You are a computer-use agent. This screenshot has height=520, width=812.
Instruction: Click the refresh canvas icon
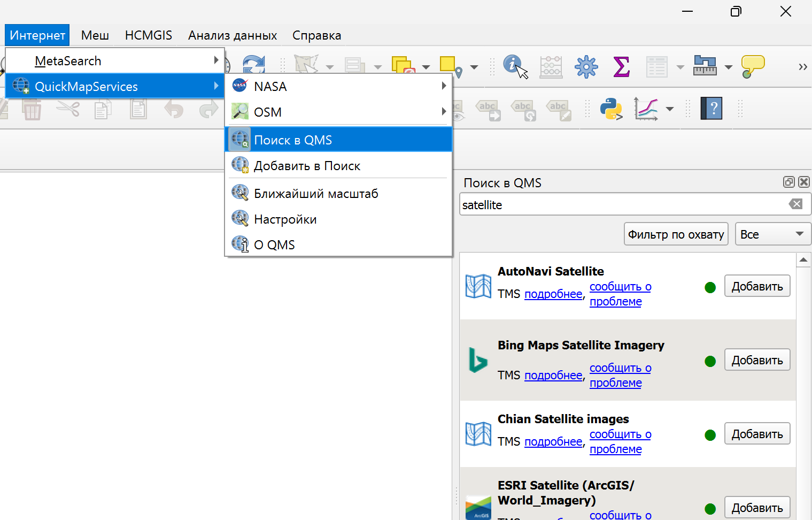coord(253,64)
